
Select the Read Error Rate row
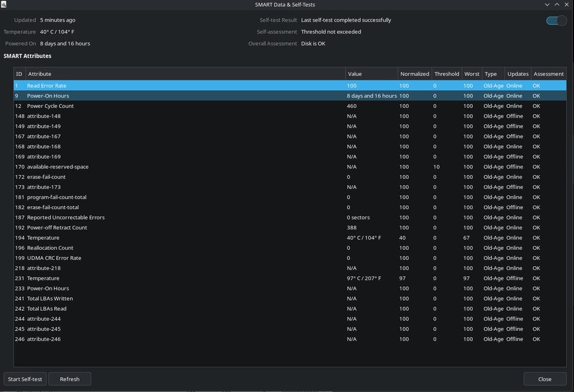(290, 85)
